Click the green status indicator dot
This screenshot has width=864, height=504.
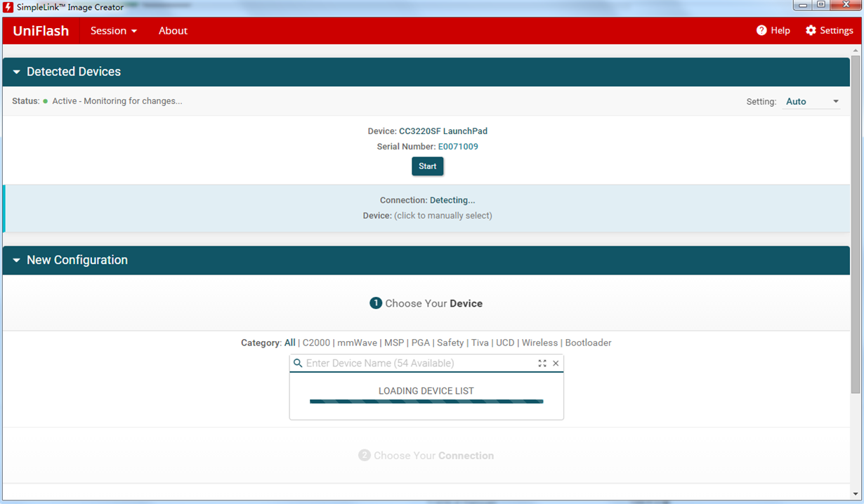[x=46, y=101]
